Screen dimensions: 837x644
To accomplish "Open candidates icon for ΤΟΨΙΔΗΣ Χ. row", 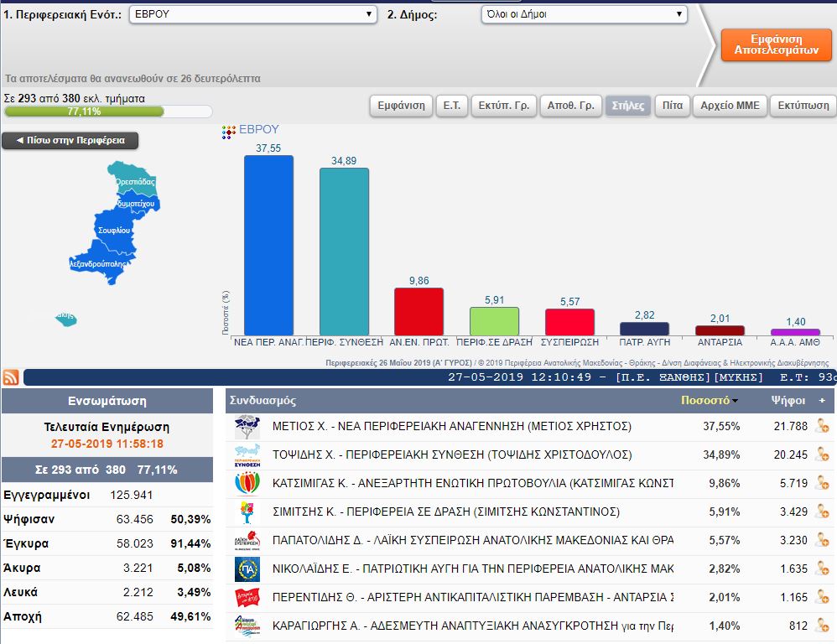I will (821, 454).
